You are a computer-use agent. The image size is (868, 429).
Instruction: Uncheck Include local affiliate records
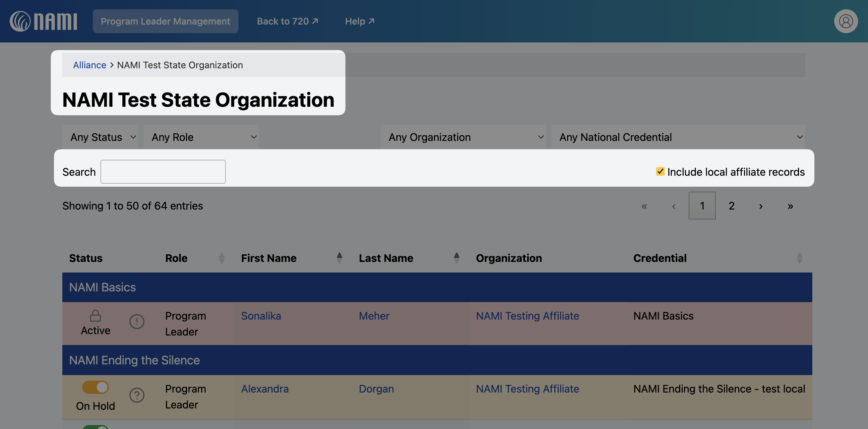(x=660, y=171)
